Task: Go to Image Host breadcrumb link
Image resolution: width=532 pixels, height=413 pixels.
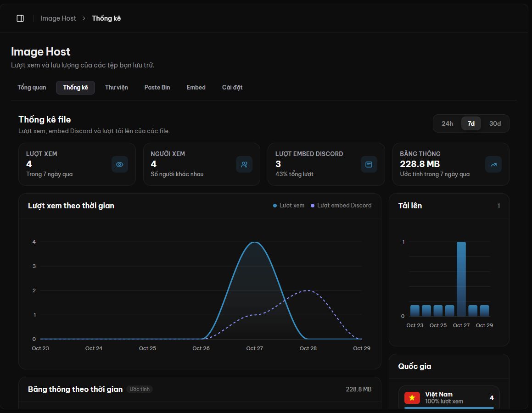Action: (x=58, y=18)
